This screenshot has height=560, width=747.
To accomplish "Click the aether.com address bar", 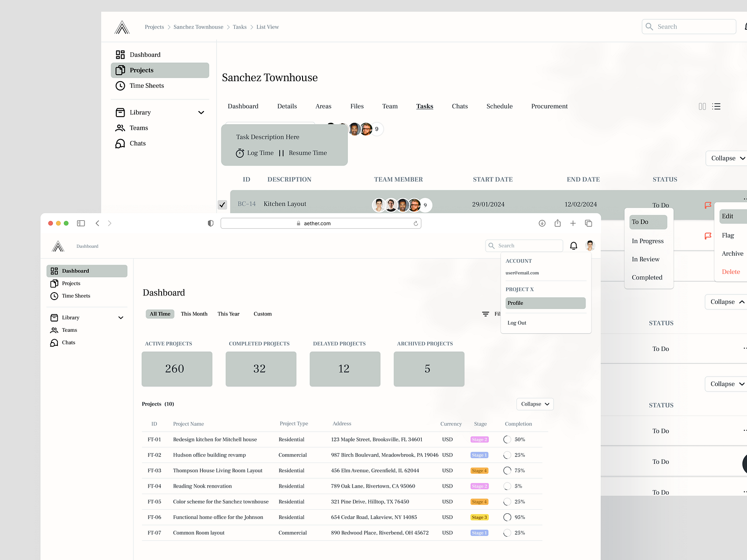I will (x=320, y=224).
